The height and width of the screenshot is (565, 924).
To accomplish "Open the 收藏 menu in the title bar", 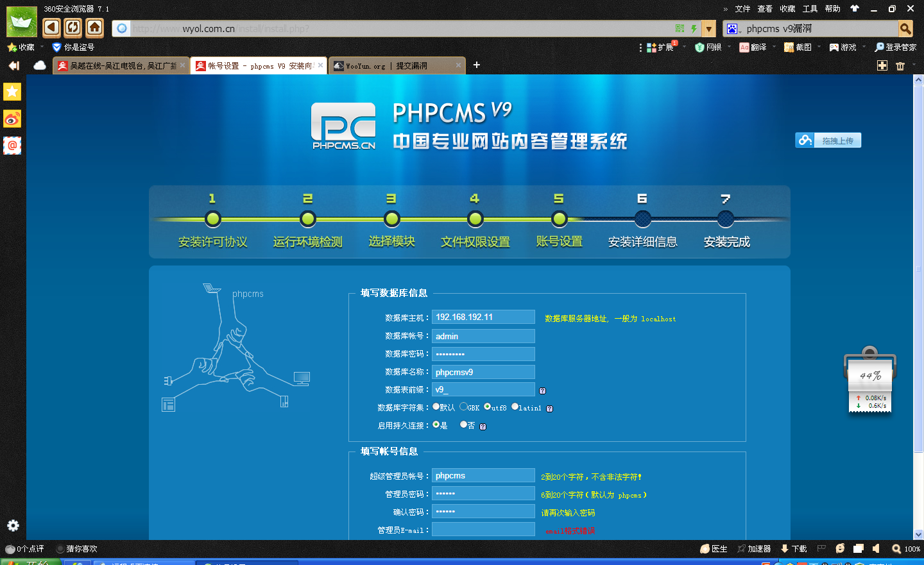I will [x=787, y=9].
